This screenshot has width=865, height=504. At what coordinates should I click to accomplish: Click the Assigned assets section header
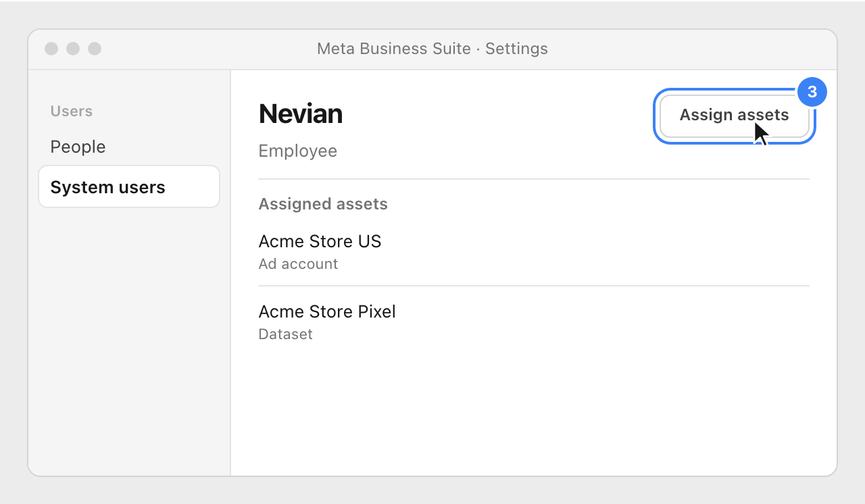[323, 204]
